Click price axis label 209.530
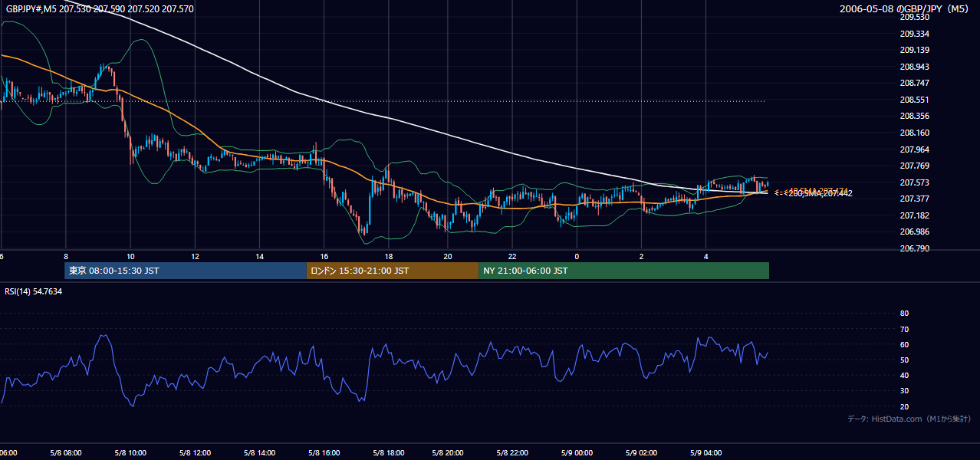980x460 pixels. (914, 17)
